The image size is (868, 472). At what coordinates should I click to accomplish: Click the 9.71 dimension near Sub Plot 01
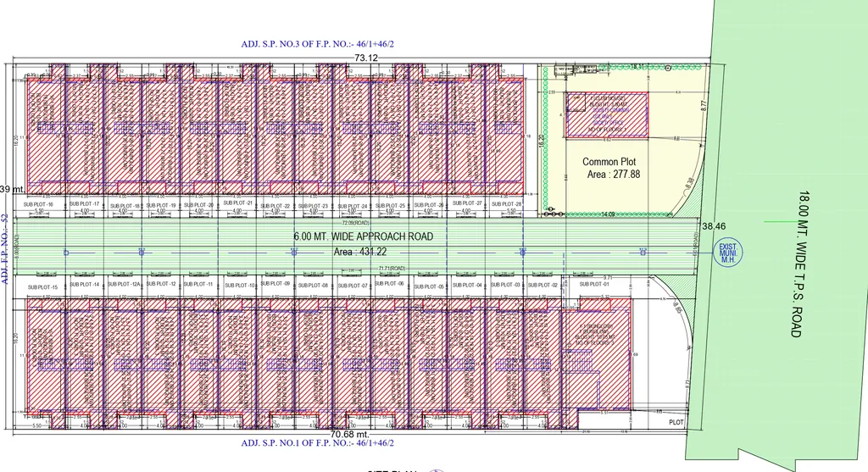(607, 278)
